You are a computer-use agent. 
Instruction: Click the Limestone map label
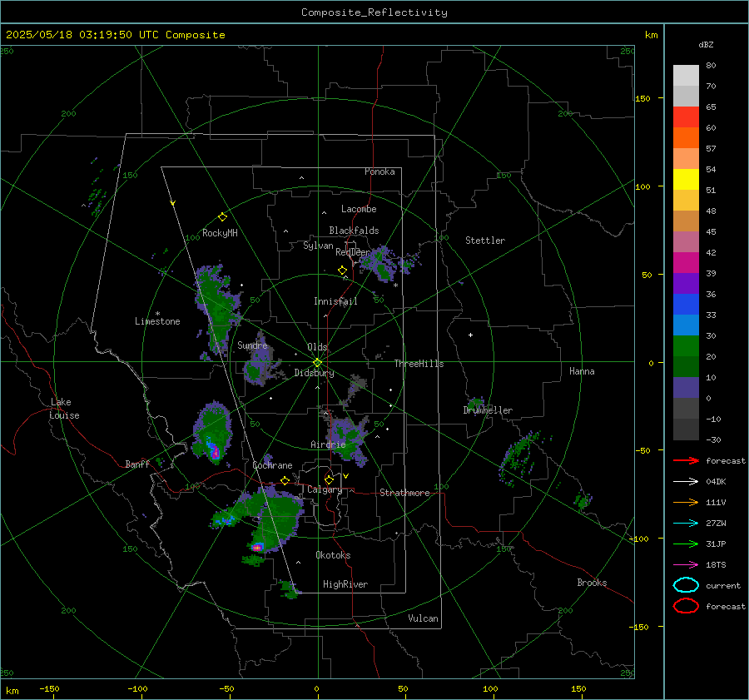[157, 321]
